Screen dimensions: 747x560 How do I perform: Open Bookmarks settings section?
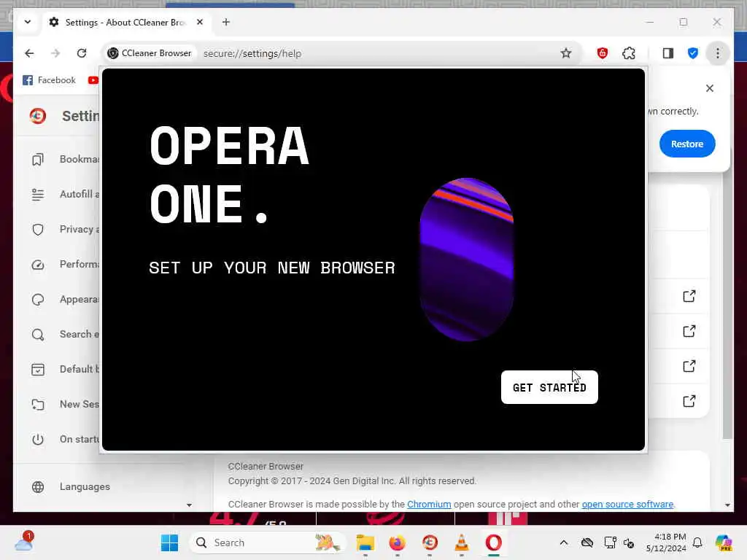[66, 159]
